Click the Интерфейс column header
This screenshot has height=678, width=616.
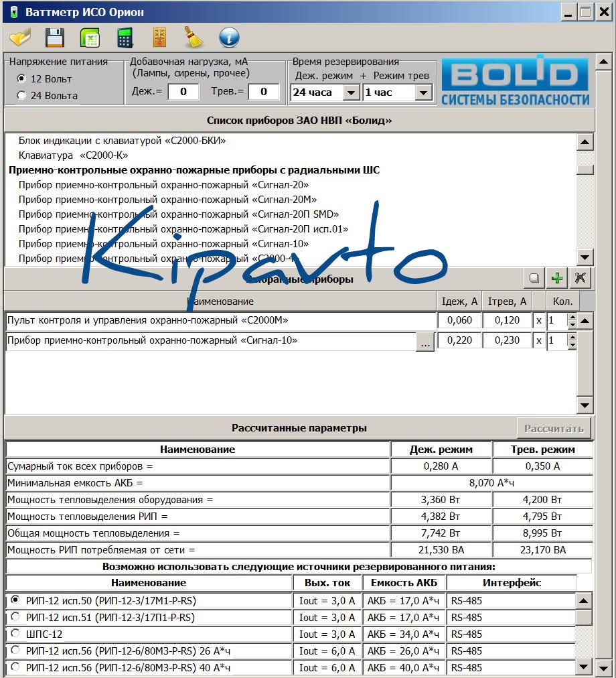click(x=512, y=583)
